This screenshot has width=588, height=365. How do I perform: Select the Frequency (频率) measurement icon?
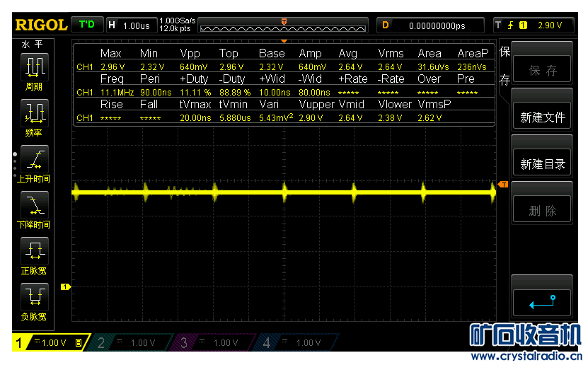pyautogui.click(x=34, y=112)
